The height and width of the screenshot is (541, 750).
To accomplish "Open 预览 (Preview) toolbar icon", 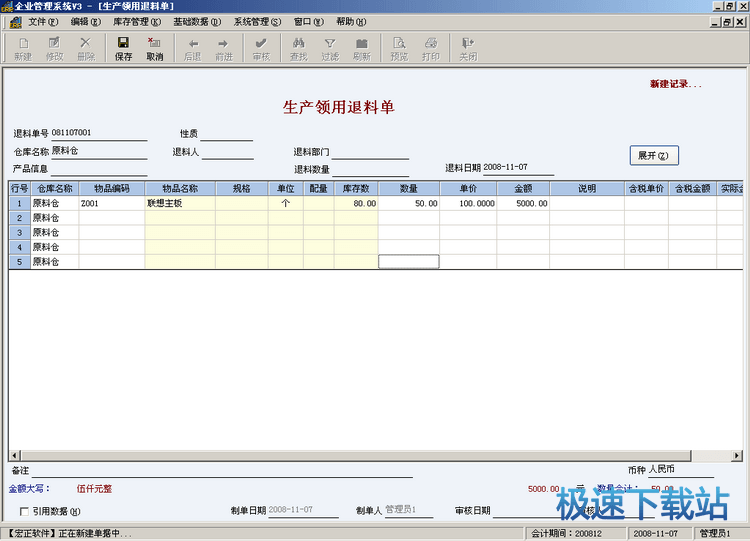I will point(399,48).
